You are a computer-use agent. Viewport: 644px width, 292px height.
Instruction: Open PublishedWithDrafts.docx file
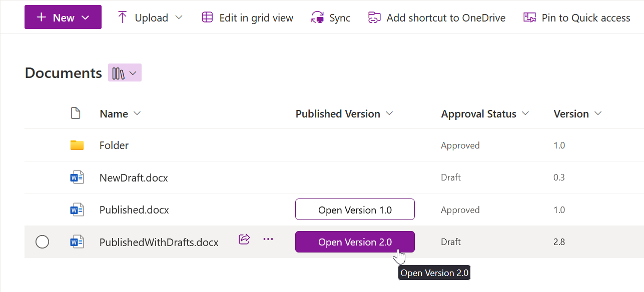[159, 242]
